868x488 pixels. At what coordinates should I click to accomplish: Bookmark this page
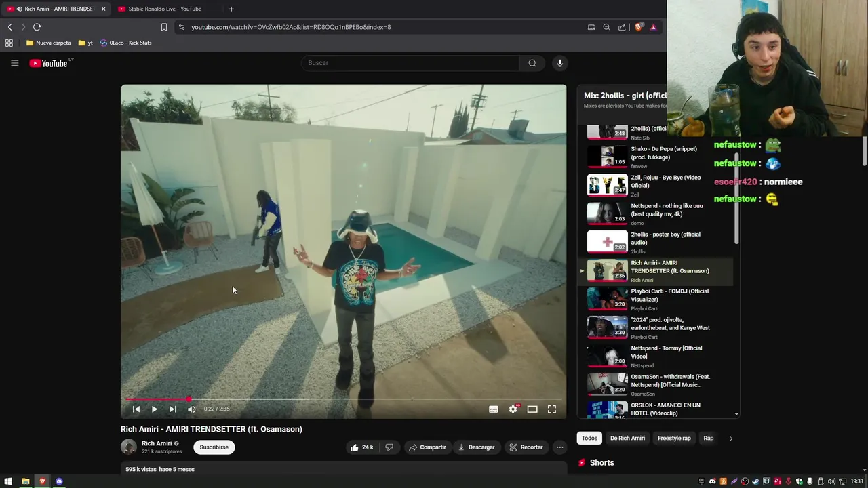pos(164,27)
